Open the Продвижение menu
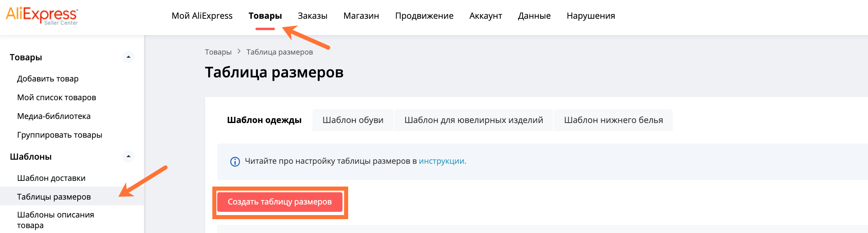The image size is (868, 233). [x=424, y=16]
